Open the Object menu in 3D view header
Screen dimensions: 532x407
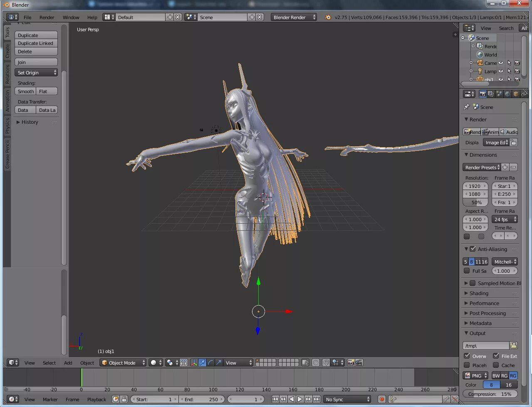click(87, 363)
